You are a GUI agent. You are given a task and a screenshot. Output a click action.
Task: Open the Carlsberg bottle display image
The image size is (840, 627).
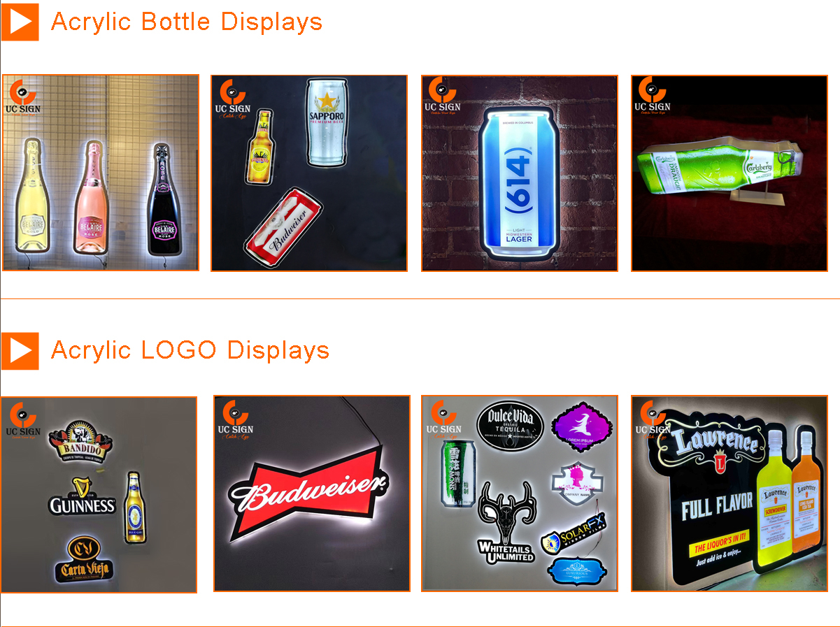pos(729,173)
